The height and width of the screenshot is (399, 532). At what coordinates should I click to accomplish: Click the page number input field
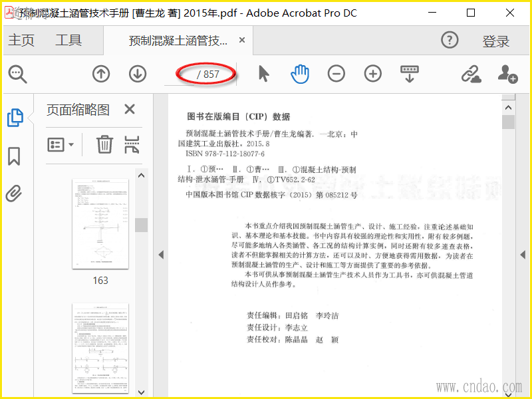pyautogui.click(x=179, y=74)
